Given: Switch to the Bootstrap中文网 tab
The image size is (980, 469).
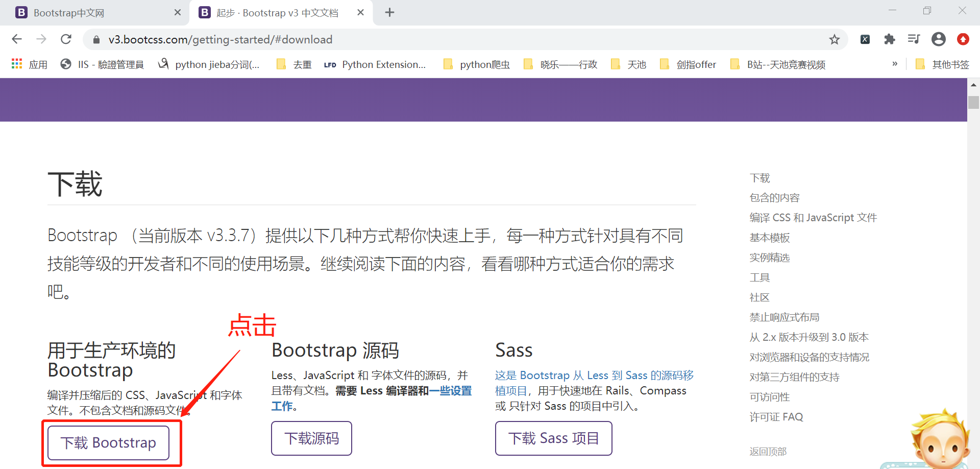Looking at the screenshot, I should point(94,13).
